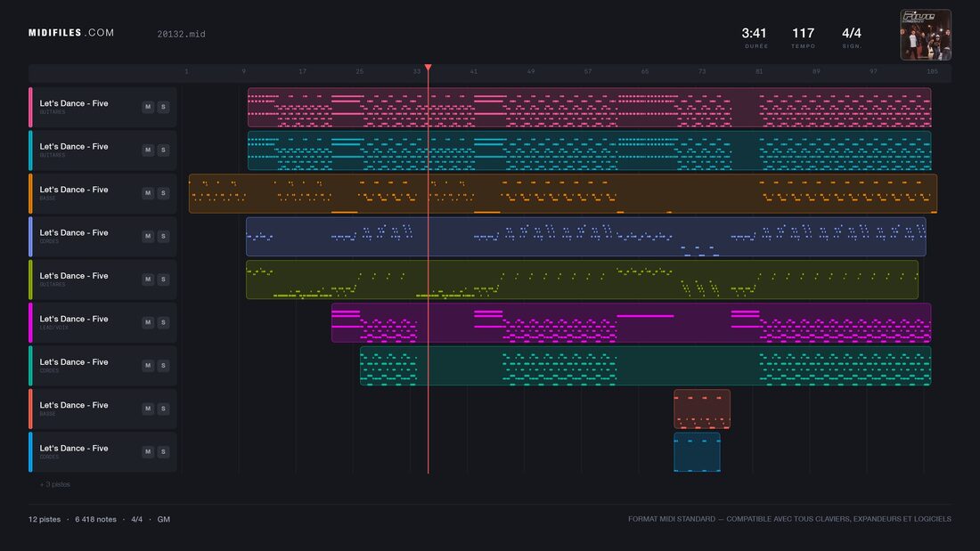The height and width of the screenshot is (551, 980).
Task: Select the olive guitar MIDI clip
Action: coord(582,280)
